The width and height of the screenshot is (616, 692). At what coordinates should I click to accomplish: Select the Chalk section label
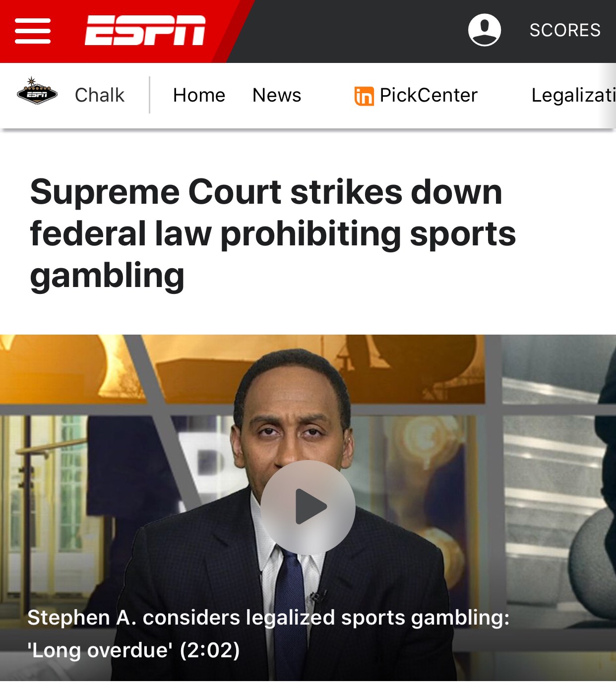(100, 95)
